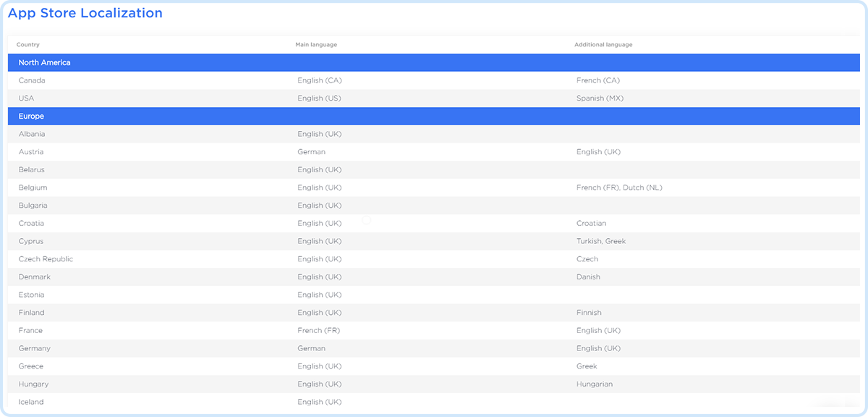
Task: Click the French (FR), Dutch (NL) cell
Action: tap(619, 188)
